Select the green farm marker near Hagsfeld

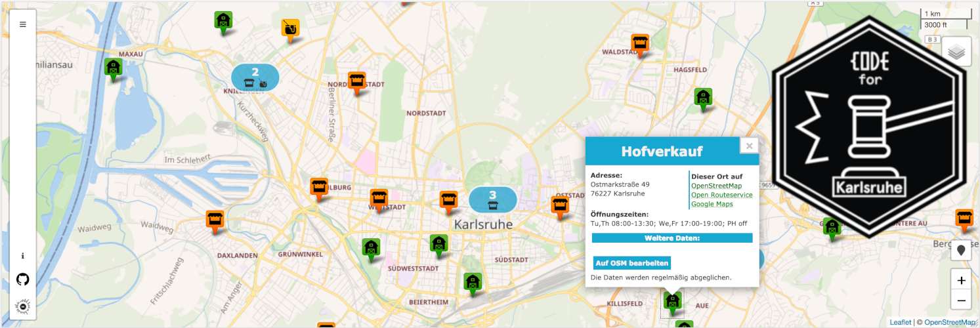pyautogui.click(x=704, y=100)
